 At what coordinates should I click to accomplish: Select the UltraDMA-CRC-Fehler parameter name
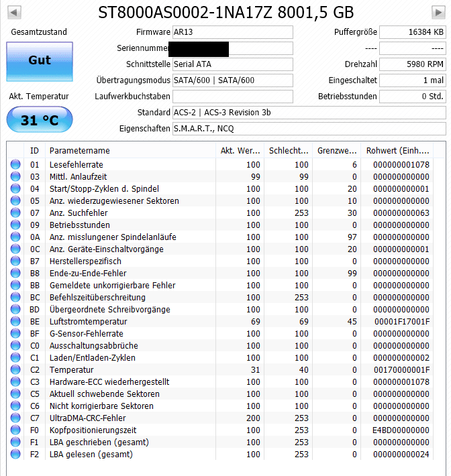coord(87,418)
